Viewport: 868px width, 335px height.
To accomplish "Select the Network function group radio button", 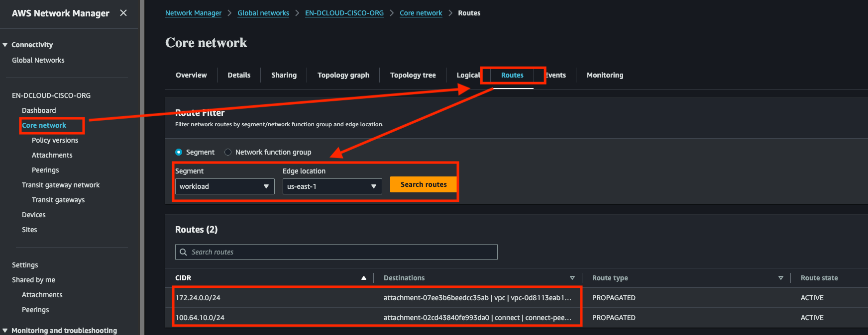I will [x=228, y=152].
